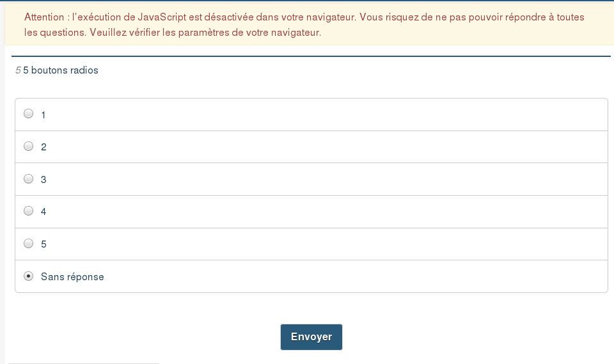
Task: Click the word "Attention" in the warning banner
Action: pyautogui.click(x=45, y=17)
